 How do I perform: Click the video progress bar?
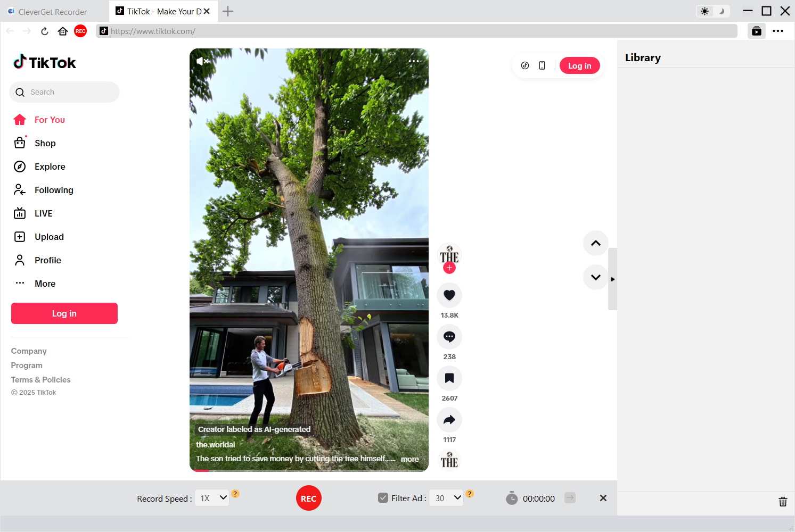point(309,470)
